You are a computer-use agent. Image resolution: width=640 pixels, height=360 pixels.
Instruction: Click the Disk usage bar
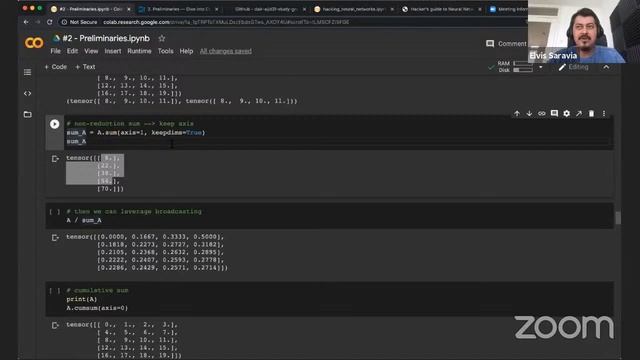coord(523,70)
